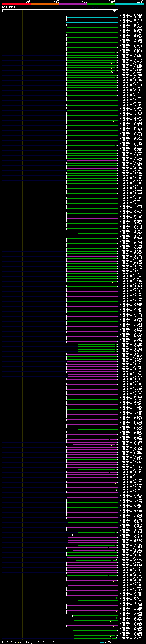146x644 pixels.
Task: Select the UniRef100_A7PJA8 label
Action: pyautogui.click(x=131, y=299)
